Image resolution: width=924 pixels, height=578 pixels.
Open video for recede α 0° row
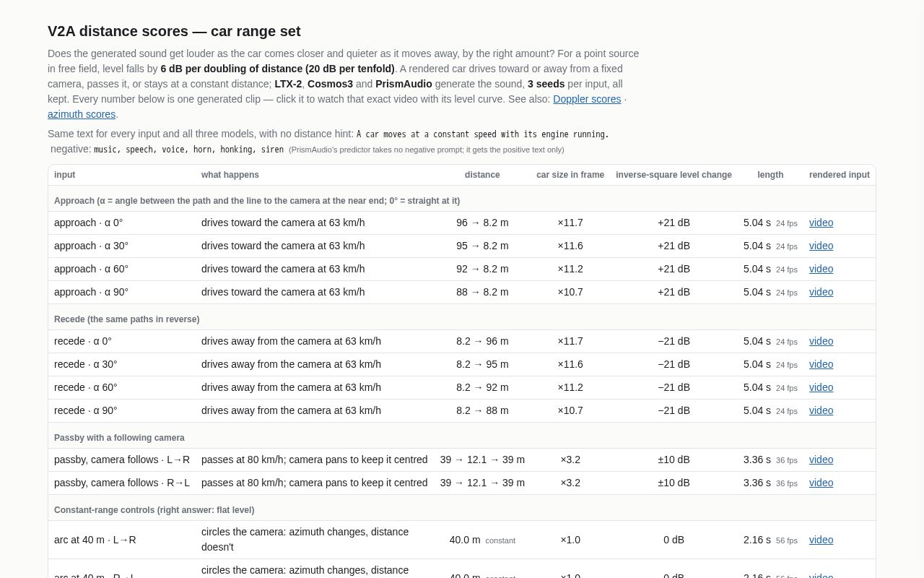click(x=821, y=341)
